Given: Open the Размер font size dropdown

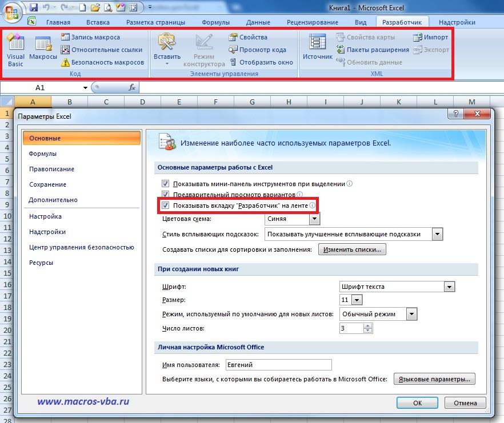Looking at the screenshot, I should click(357, 300).
